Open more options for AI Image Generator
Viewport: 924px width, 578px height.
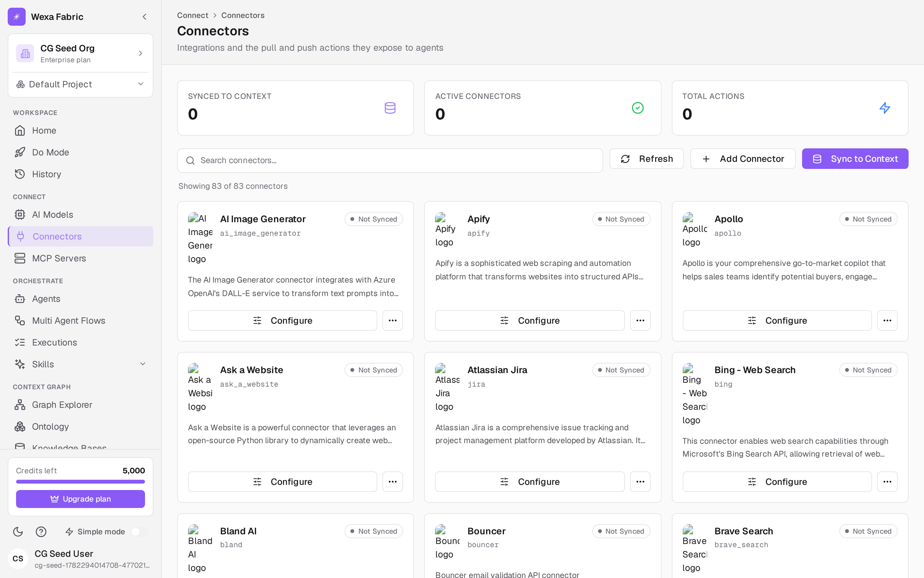[392, 320]
